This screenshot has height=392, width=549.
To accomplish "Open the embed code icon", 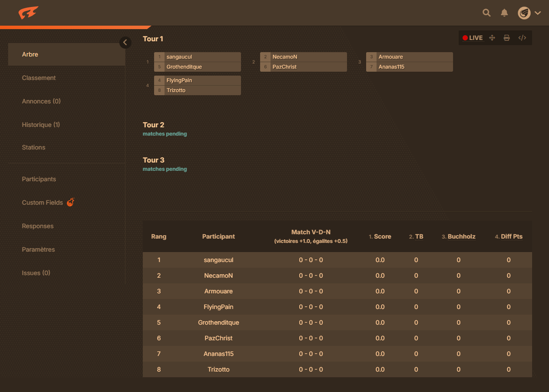I will pyautogui.click(x=522, y=38).
